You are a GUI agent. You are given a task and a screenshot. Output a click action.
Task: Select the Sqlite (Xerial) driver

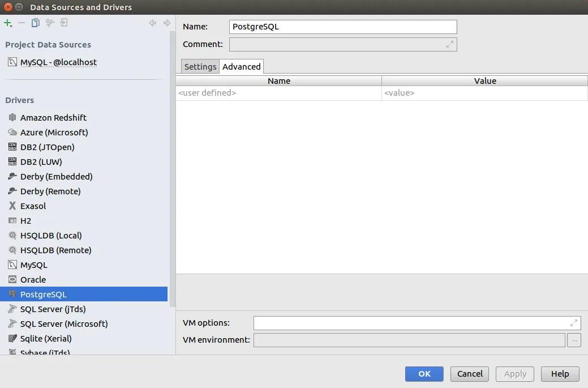pos(84,339)
